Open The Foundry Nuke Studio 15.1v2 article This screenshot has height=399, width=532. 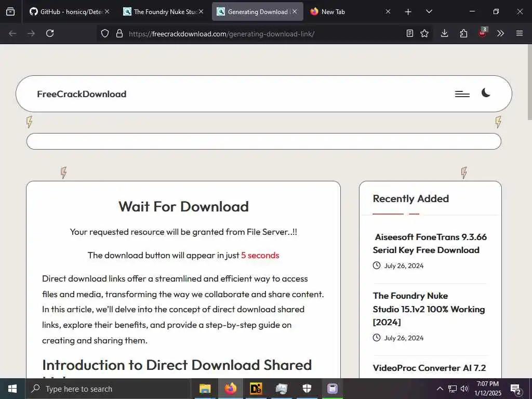click(x=429, y=309)
